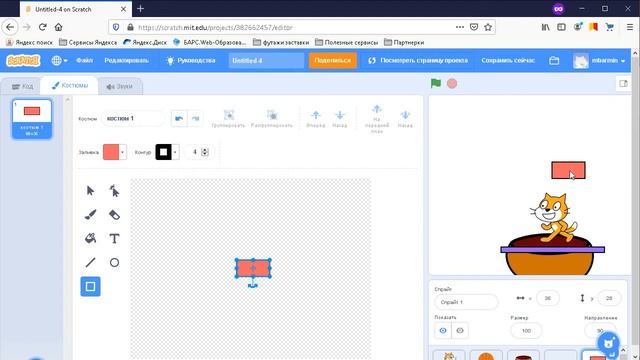
Task: Click the Redo arrow in costume editor
Action: [x=196, y=118]
